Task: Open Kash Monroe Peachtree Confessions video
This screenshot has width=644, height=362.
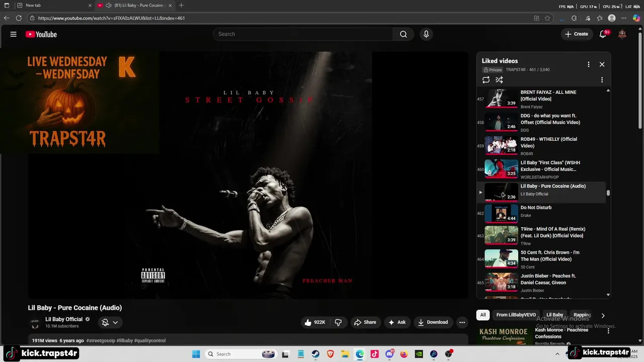Action: click(561, 333)
